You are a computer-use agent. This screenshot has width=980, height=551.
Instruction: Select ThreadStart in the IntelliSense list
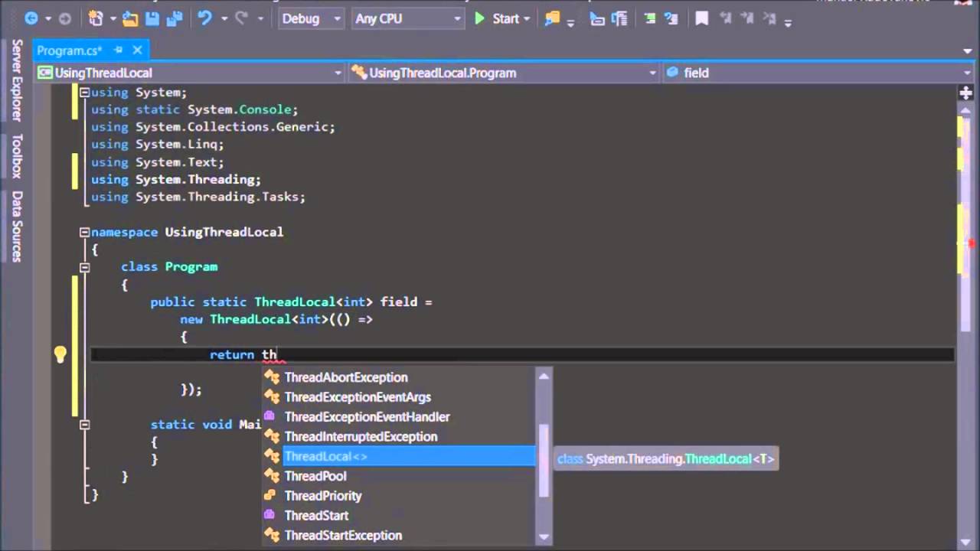[399, 516]
